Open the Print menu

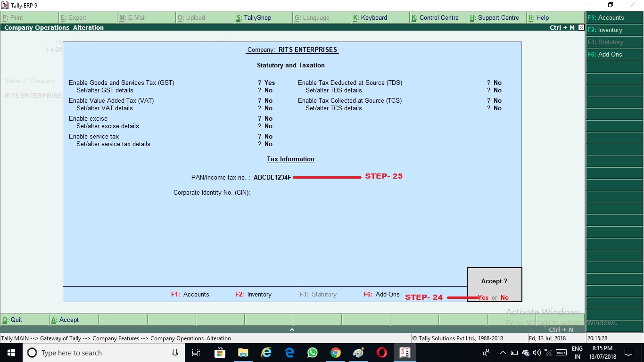[x=29, y=18]
